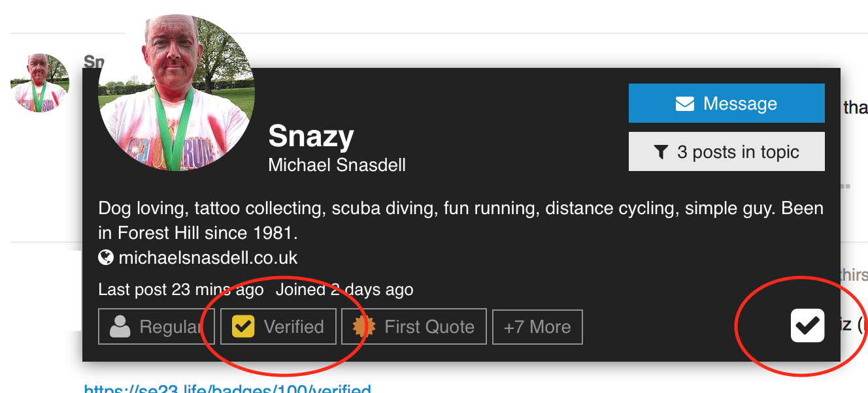Click the small Snazy avatar beside the post
The width and height of the screenshot is (868, 393).
tap(40, 83)
